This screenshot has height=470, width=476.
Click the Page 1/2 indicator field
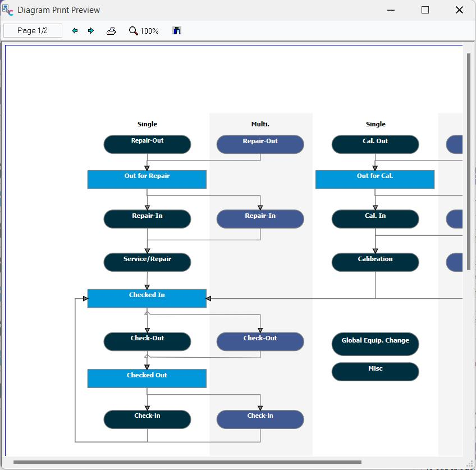33,31
